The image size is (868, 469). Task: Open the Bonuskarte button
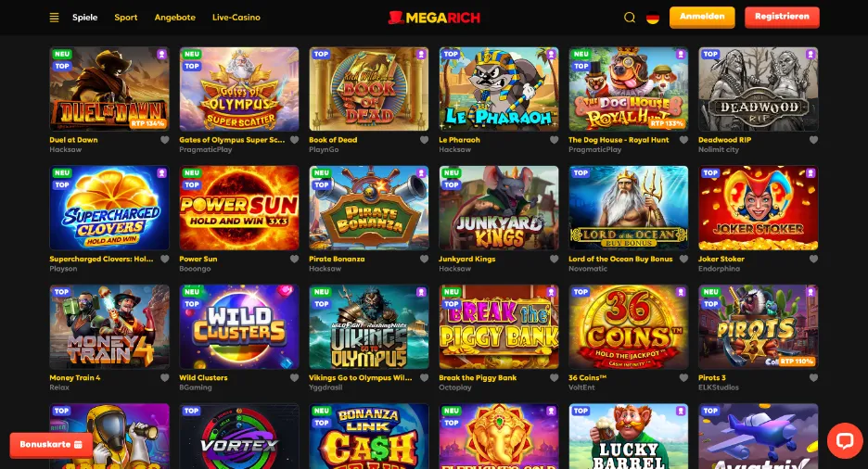(x=51, y=445)
